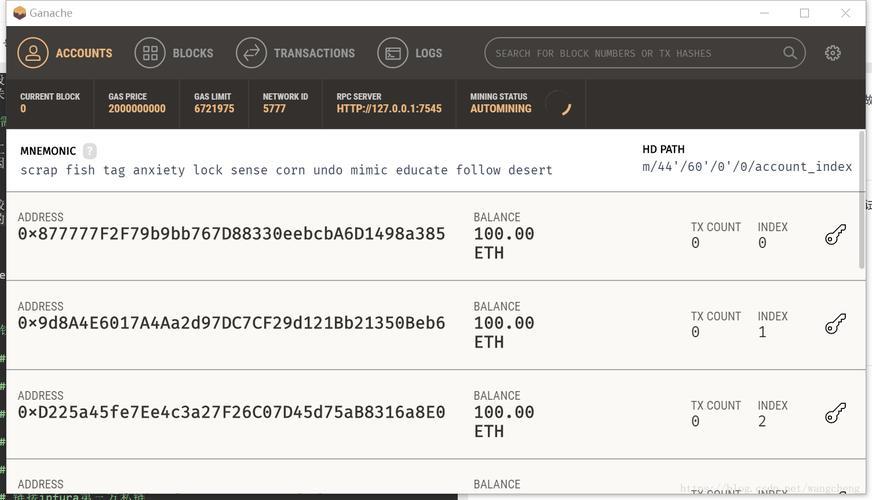This screenshot has height=500, width=872.
Task: Click the Ganache logo in title bar
Action: tap(19, 13)
